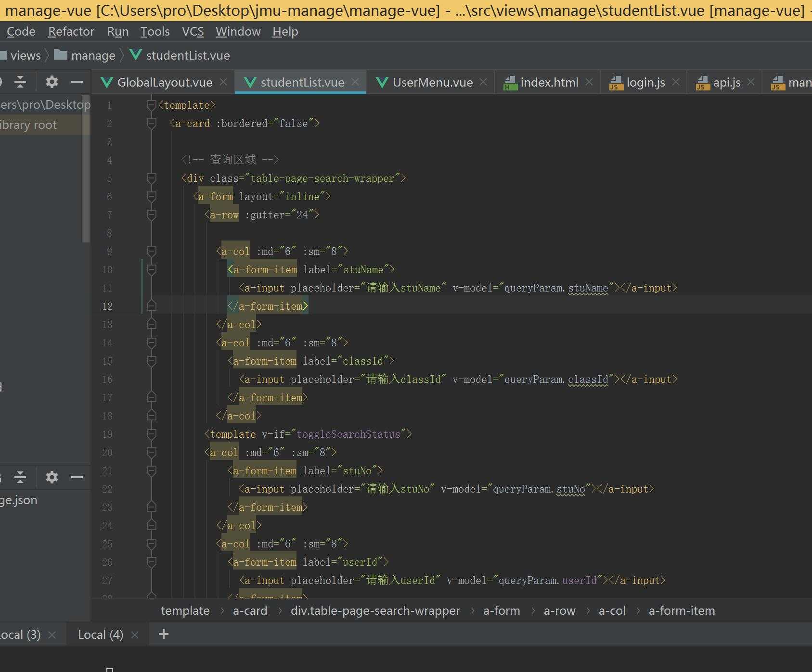The image size is (812, 672).
Task: Open the Help menu
Action: click(x=285, y=32)
